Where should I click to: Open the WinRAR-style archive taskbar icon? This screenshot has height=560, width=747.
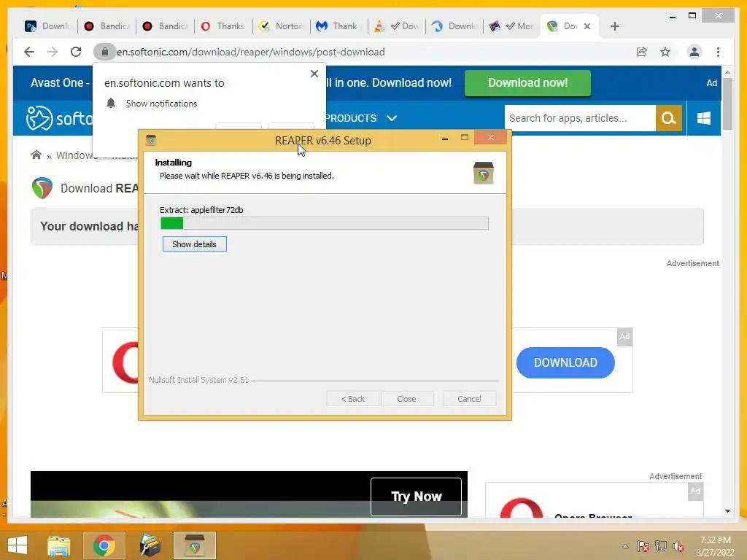pyautogui.click(x=150, y=545)
